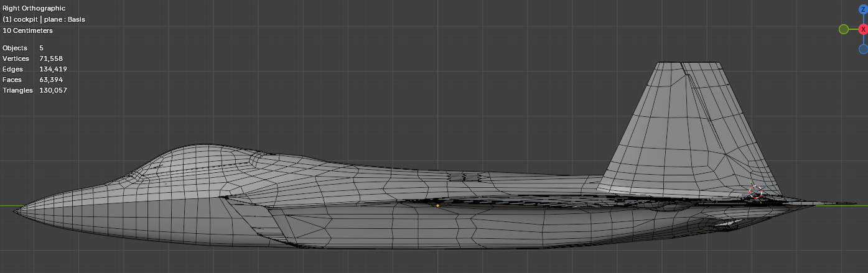Select the aircraft nose cone tip
Viewport: 868px width, 273px height.
[x=19, y=210]
